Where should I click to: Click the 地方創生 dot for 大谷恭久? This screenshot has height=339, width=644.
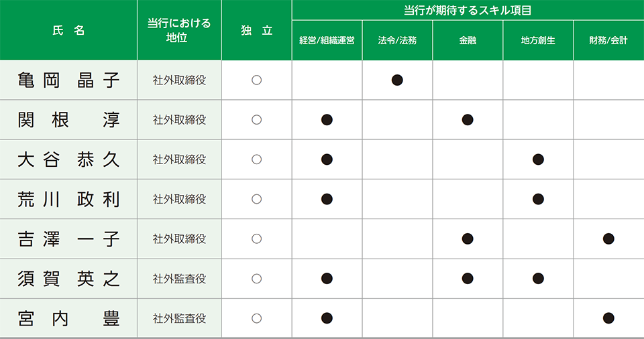(x=538, y=159)
